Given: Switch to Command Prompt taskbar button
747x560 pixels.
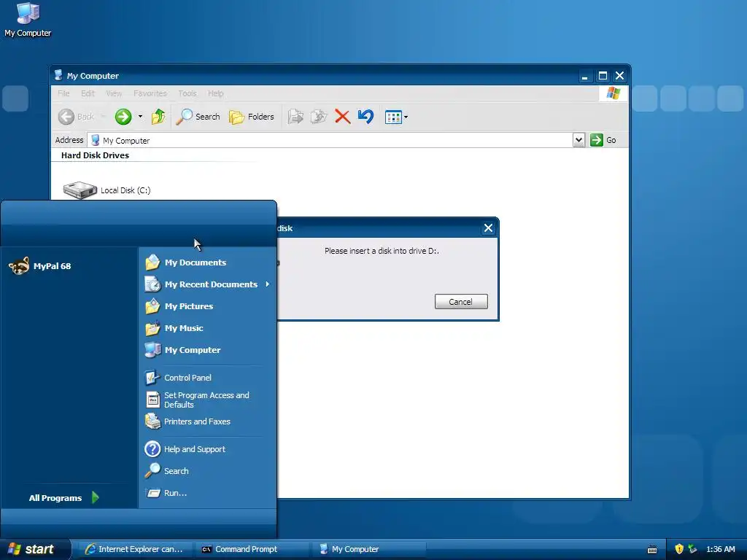Looking at the screenshot, I should 251,549.
